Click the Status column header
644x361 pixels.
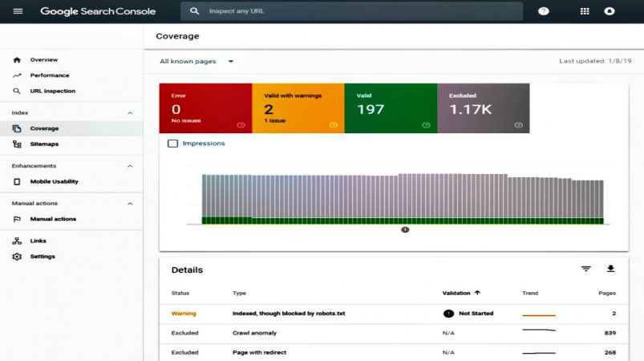click(180, 294)
